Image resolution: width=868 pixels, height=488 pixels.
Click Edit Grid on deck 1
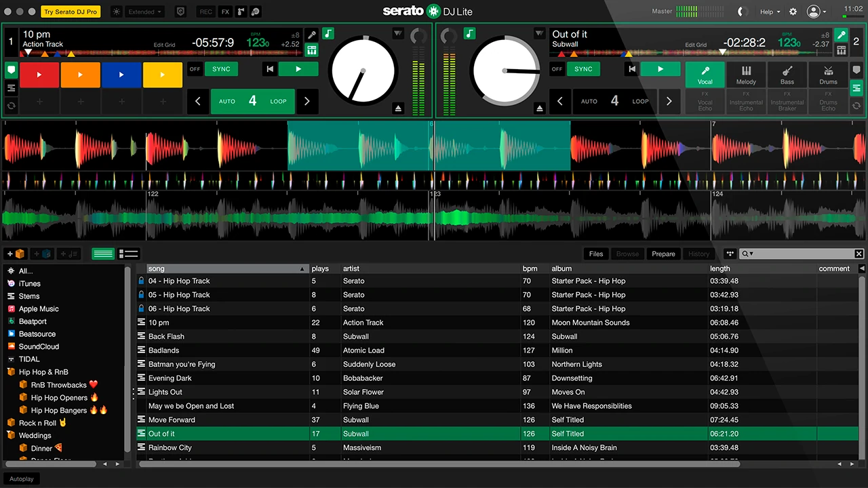[x=164, y=45]
